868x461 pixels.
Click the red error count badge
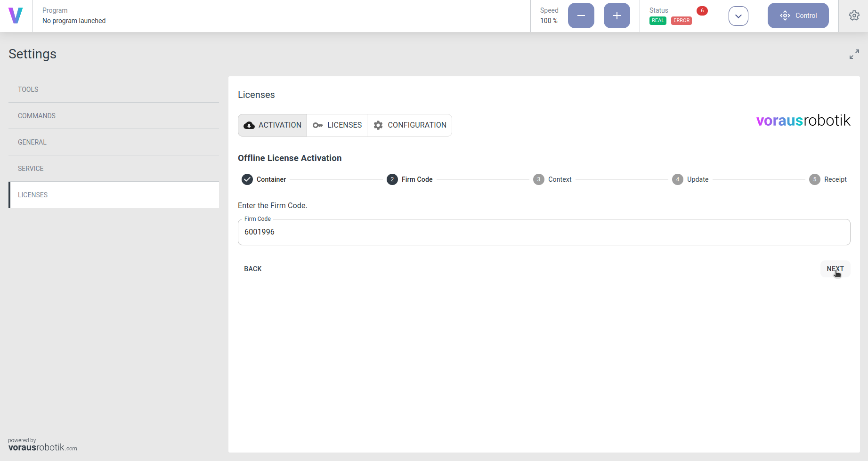tap(702, 10)
